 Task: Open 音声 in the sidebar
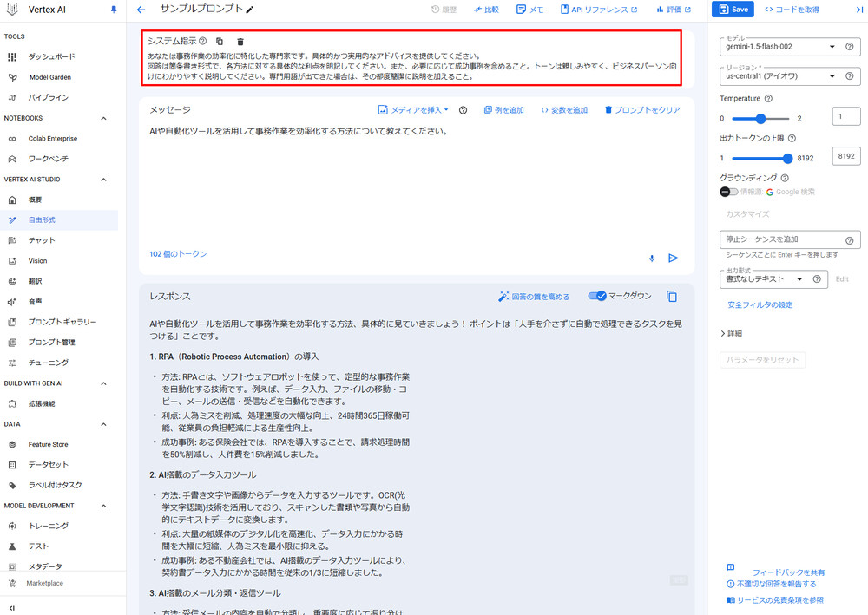[35, 302]
